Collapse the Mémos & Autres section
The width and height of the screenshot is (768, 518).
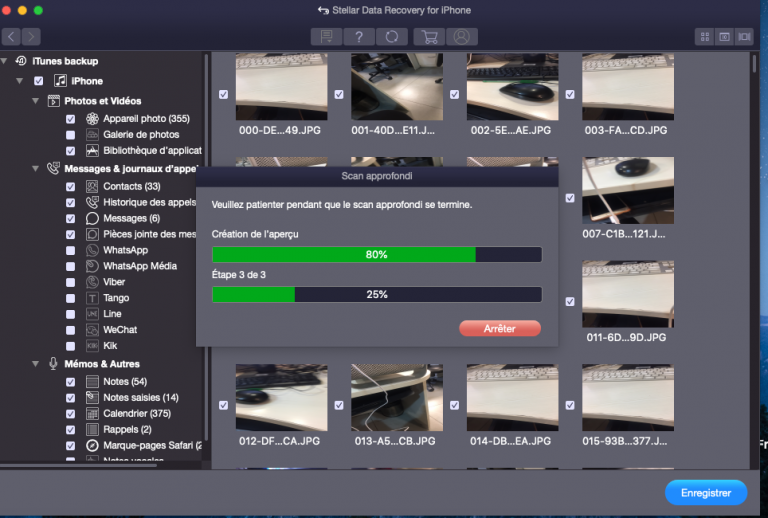coord(35,364)
